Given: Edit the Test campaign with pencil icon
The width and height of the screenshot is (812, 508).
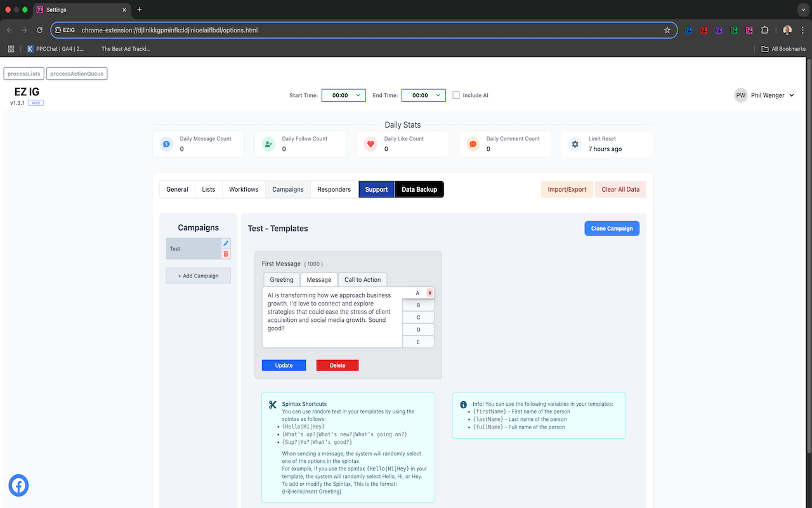Looking at the screenshot, I should [226, 243].
